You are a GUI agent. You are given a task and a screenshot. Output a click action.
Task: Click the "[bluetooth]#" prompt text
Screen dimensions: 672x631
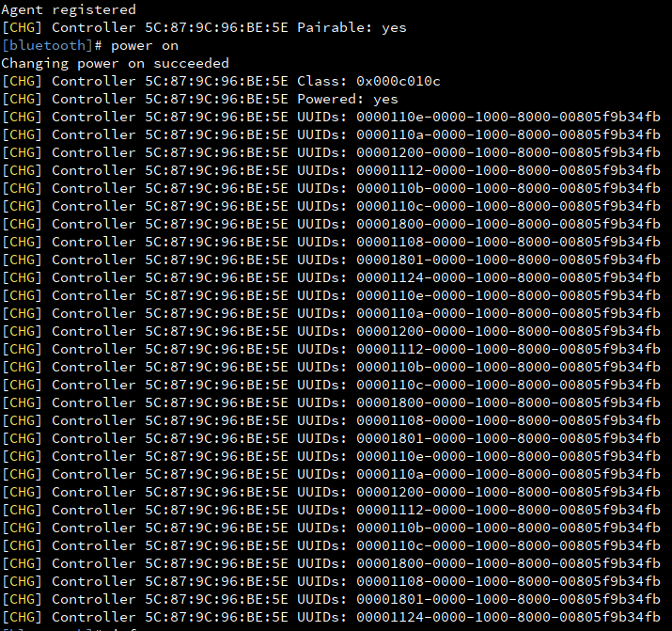tap(52, 45)
